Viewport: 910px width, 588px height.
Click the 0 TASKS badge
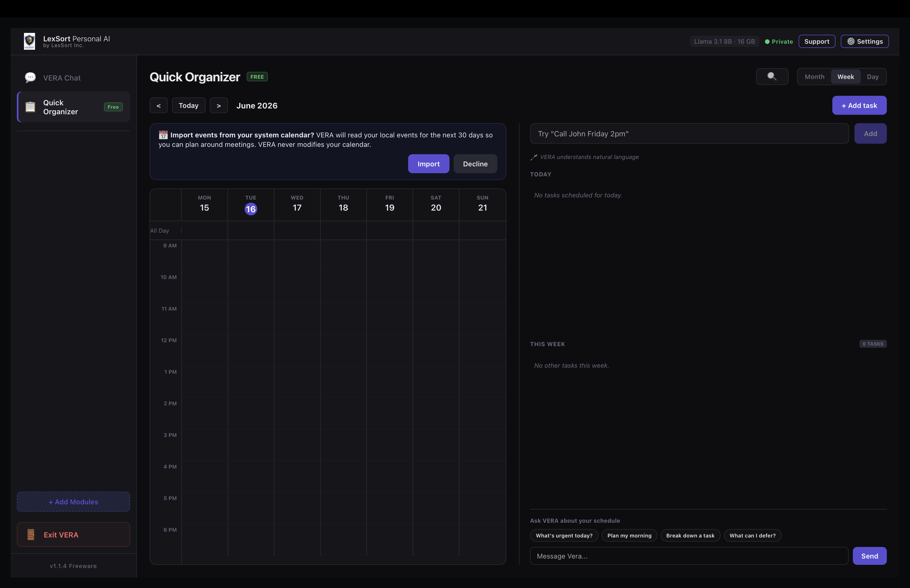[873, 344]
